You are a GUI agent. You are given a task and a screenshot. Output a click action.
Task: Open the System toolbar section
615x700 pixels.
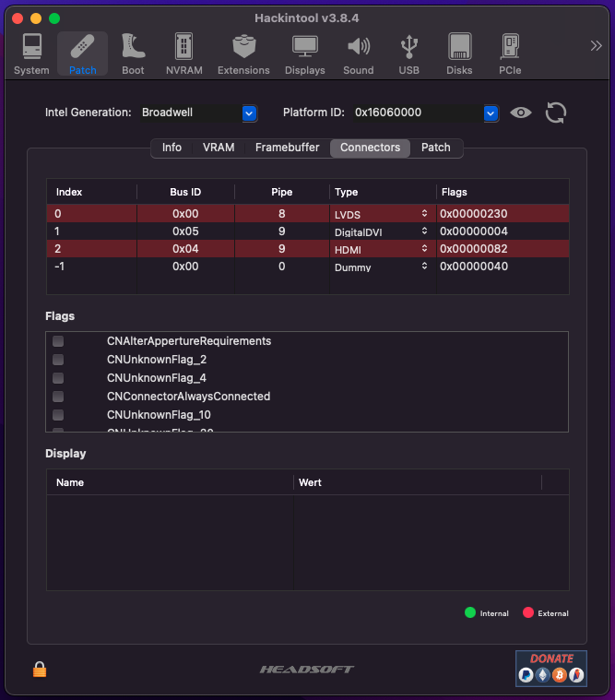point(31,53)
